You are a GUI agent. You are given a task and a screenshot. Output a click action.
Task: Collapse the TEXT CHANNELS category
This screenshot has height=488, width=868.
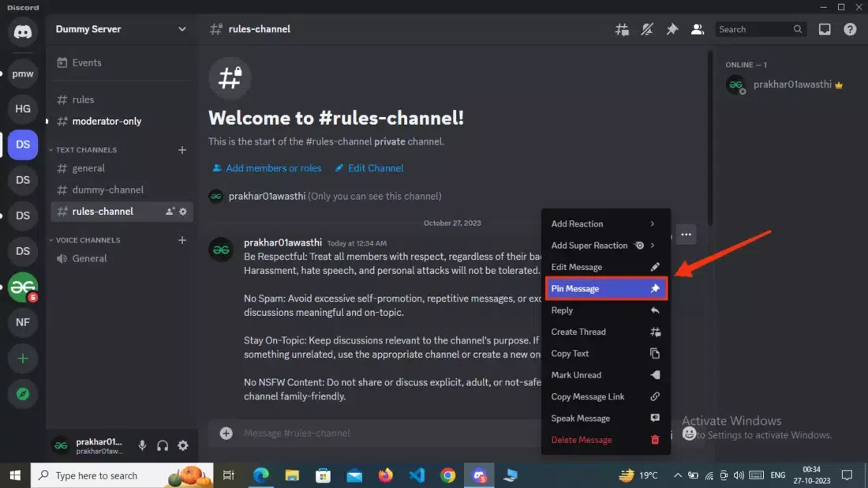(x=83, y=150)
